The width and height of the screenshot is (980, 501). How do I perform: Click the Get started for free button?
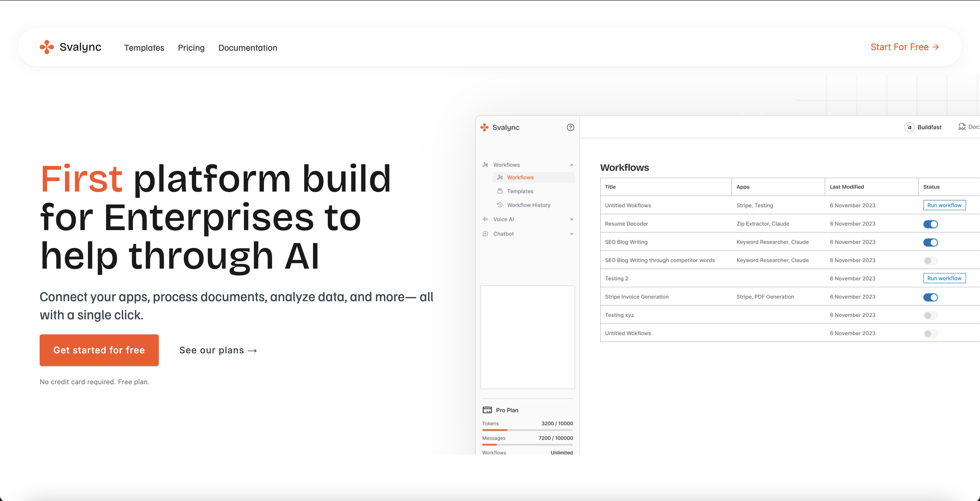(x=99, y=350)
